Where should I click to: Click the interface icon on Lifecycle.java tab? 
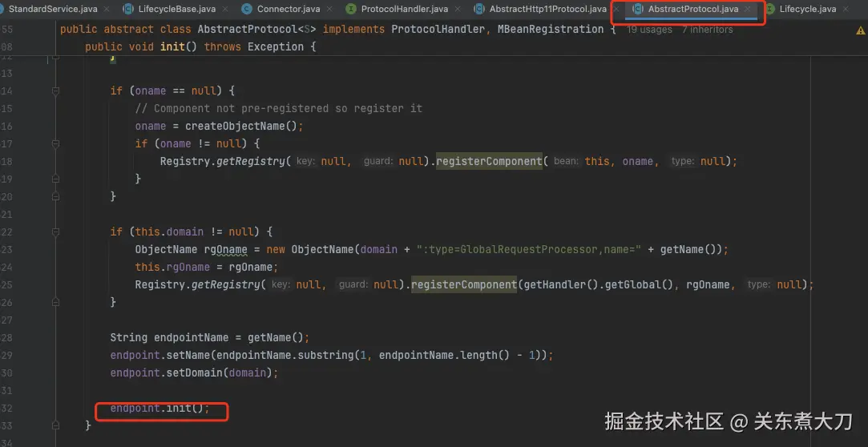click(x=769, y=9)
